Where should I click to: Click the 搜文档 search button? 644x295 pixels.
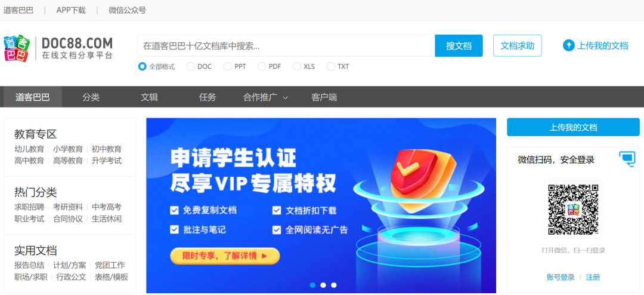(459, 45)
